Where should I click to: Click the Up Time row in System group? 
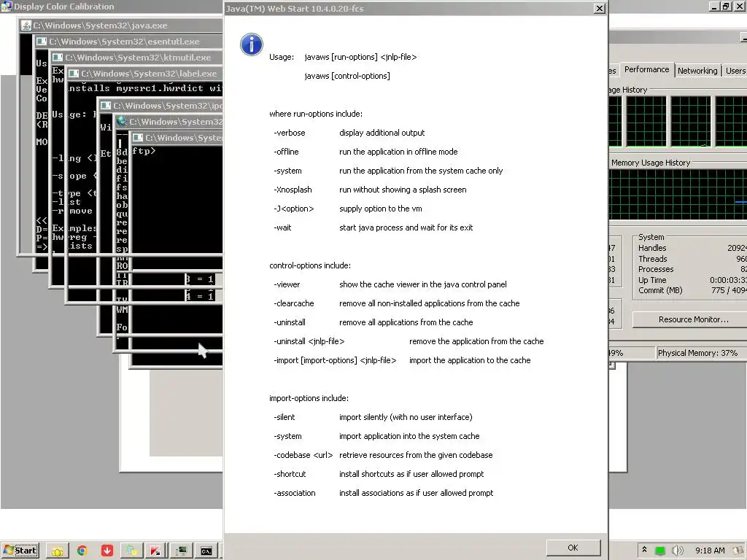(692, 280)
